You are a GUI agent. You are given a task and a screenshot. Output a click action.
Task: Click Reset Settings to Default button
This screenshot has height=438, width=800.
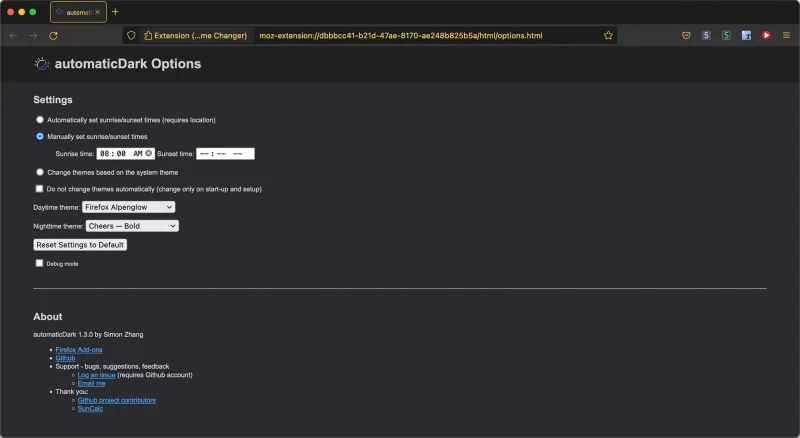point(80,244)
